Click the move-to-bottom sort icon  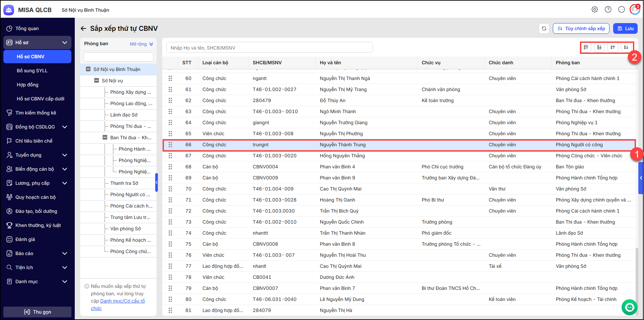click(599, 47)
